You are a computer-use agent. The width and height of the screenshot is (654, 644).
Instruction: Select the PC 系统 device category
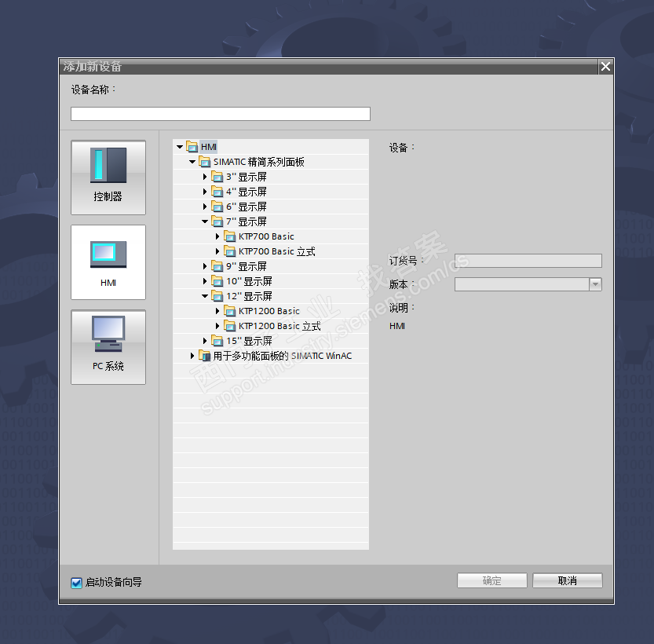coord(108,347)
